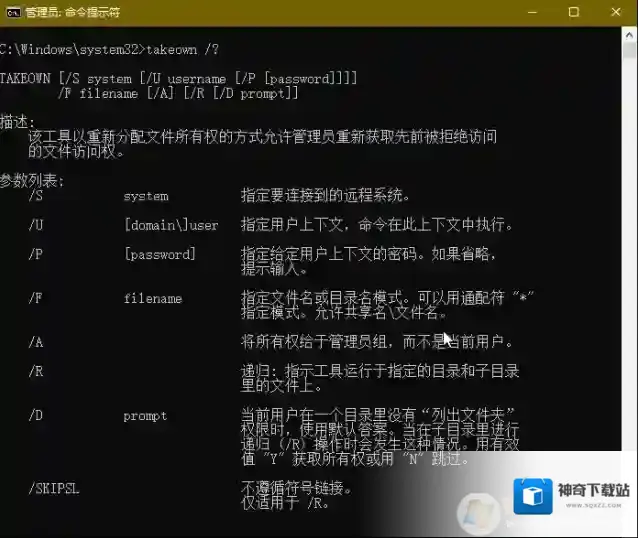
Task: Click the 描述: section heading
Action: (x=17, y=121)
